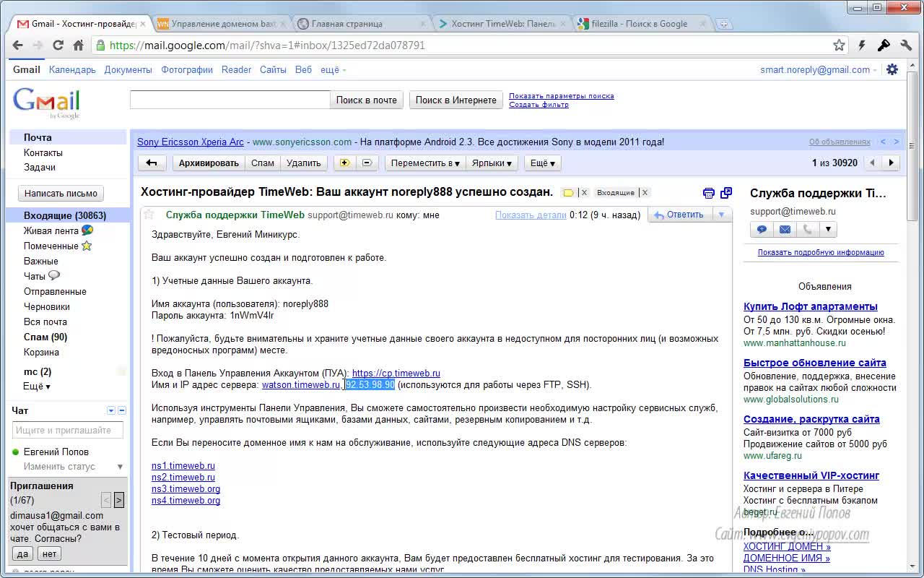Viewport: 924px width, 578px height.
Task: Open Reader in the Google bar
Action: click(236, 70)
